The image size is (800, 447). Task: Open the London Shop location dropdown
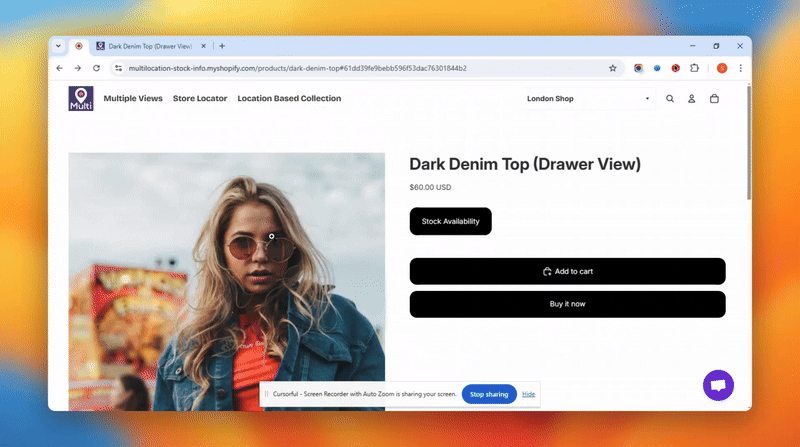588,98
